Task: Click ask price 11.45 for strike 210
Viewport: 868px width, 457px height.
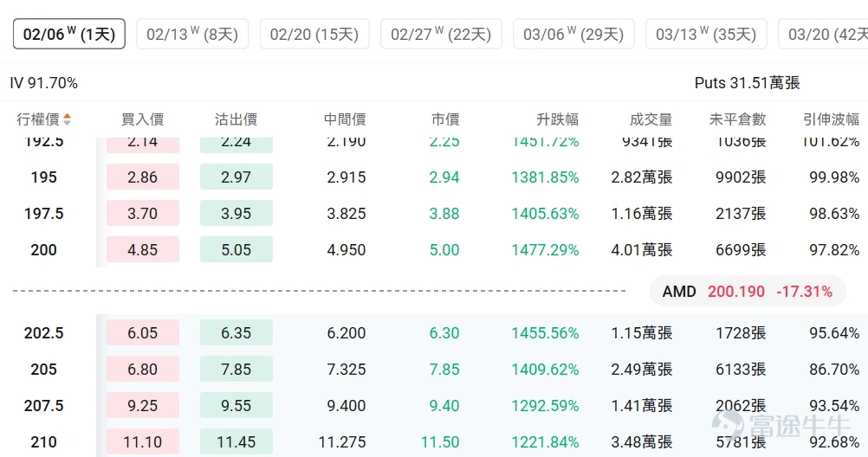Action: [236, 442]
